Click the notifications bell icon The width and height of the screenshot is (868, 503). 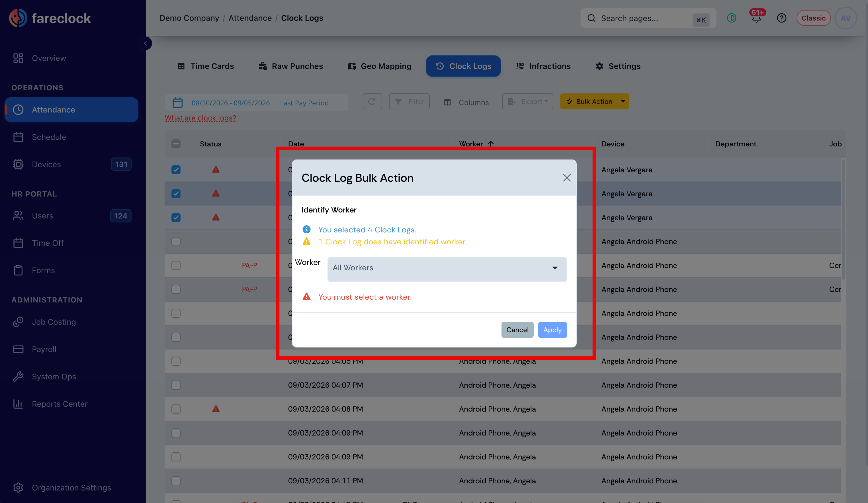coord(756,18)
